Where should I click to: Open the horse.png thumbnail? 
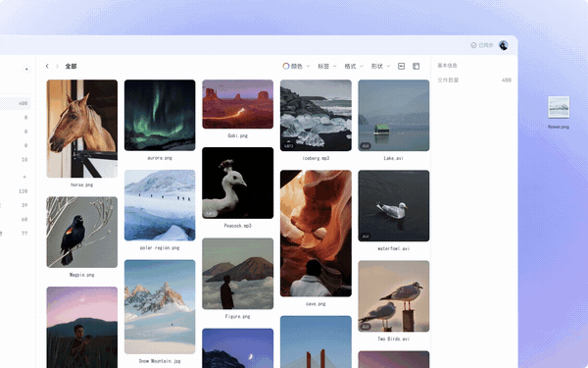point(81,129)
